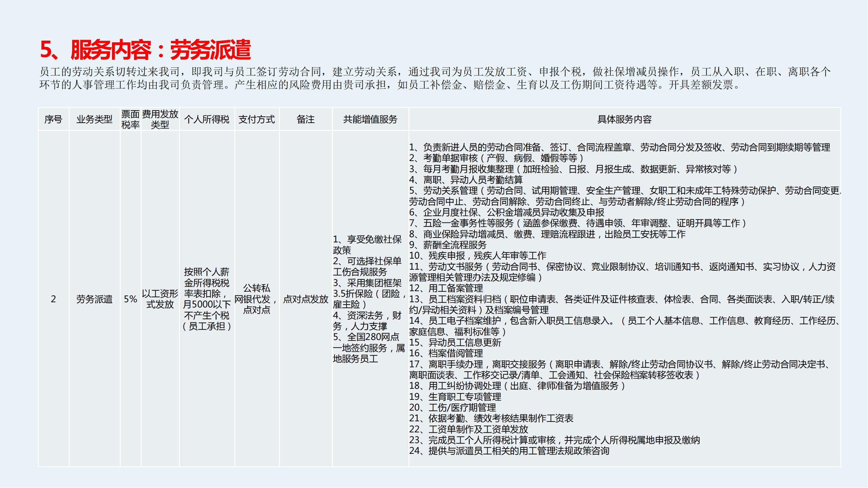This screenshot has height=488, width=868.
Task: Select line '20、工伤/医疗期管理'
Action: tap(452, 408)
